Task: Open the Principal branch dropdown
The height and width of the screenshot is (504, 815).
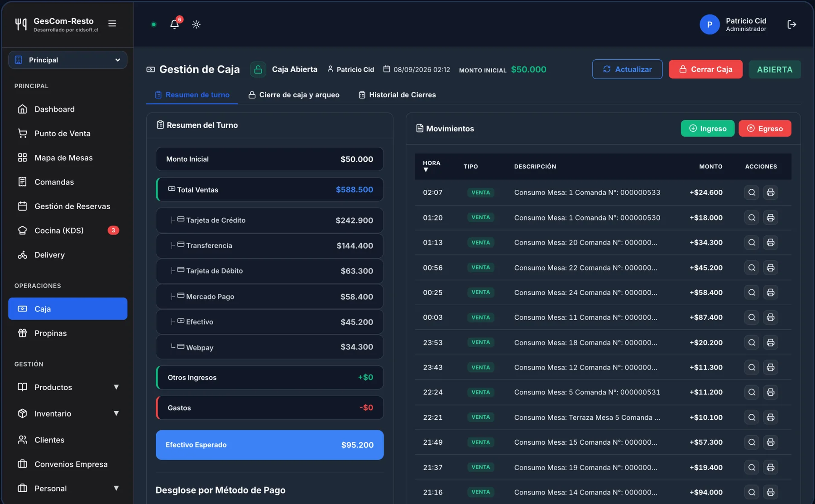Action: (x=68, y=60)
